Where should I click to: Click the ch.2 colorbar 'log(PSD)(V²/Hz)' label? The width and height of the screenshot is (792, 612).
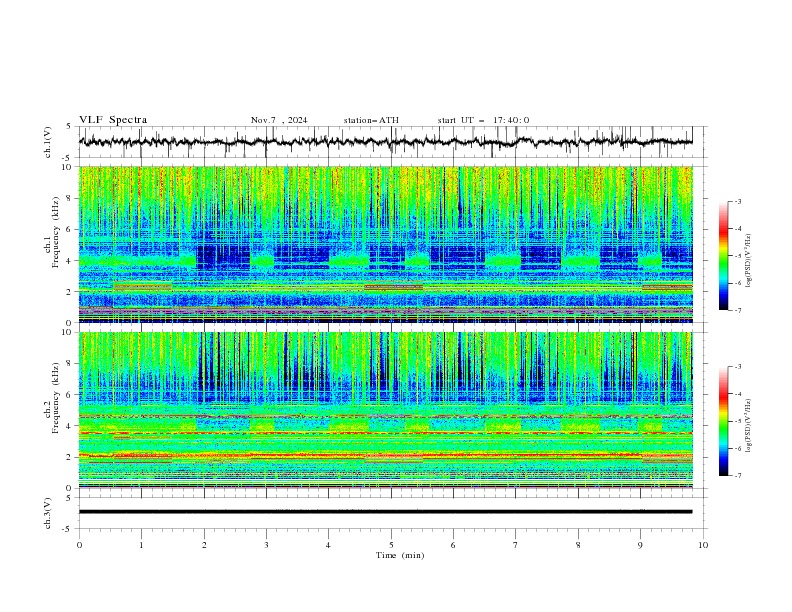pyautogui.click(x=749, y=425)
